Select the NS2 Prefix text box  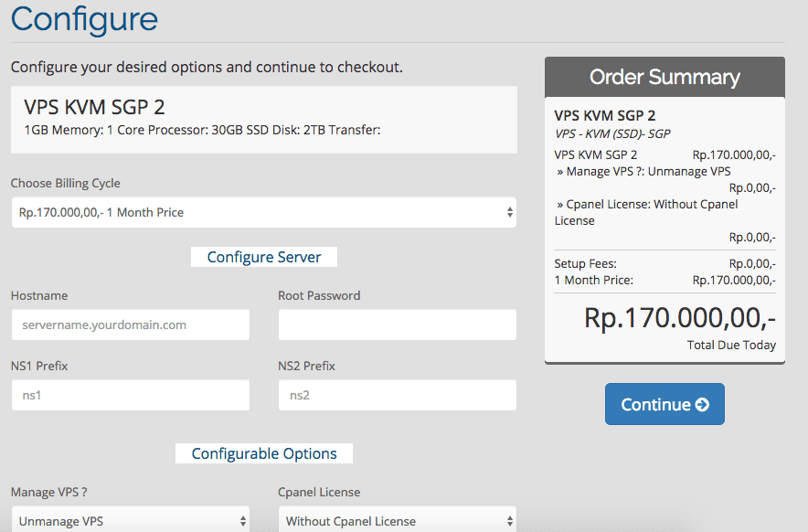pos(397,395)
